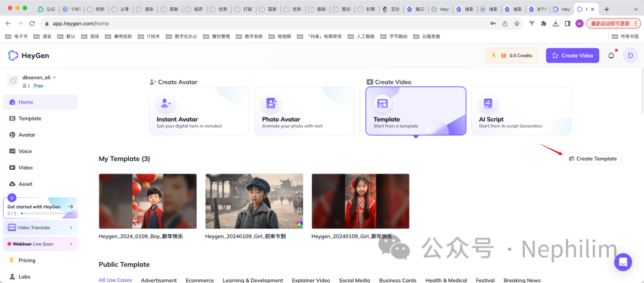
Task: Select the Advertisement tab
Action: 159,280
